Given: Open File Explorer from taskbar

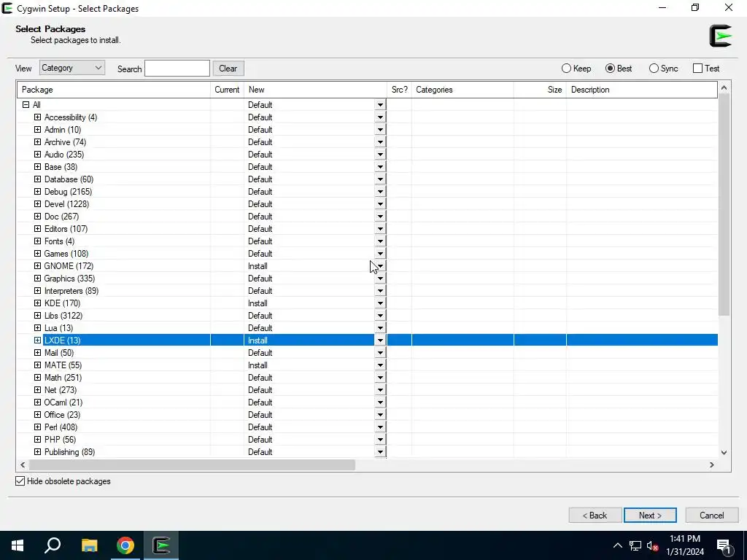Looking at the screenshot, I should [x=89, y=545].
